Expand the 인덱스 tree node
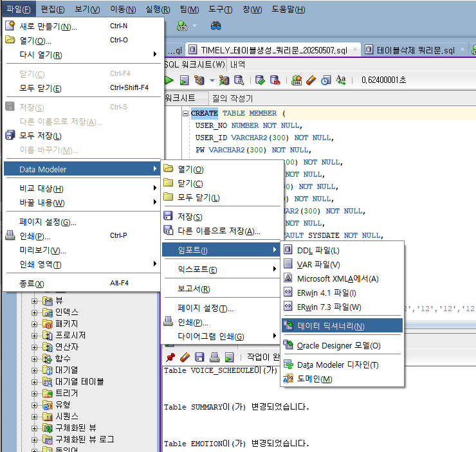The height and width of the screenshot is (452, 476). click(x=34, y=312)
